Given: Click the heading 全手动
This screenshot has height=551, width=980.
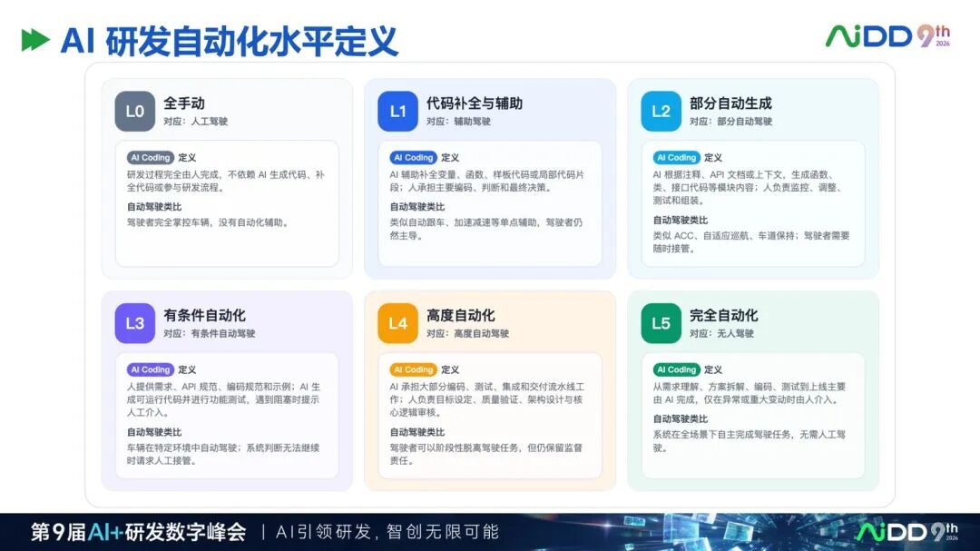Looking at the screenshot, I should click(183, 103).
